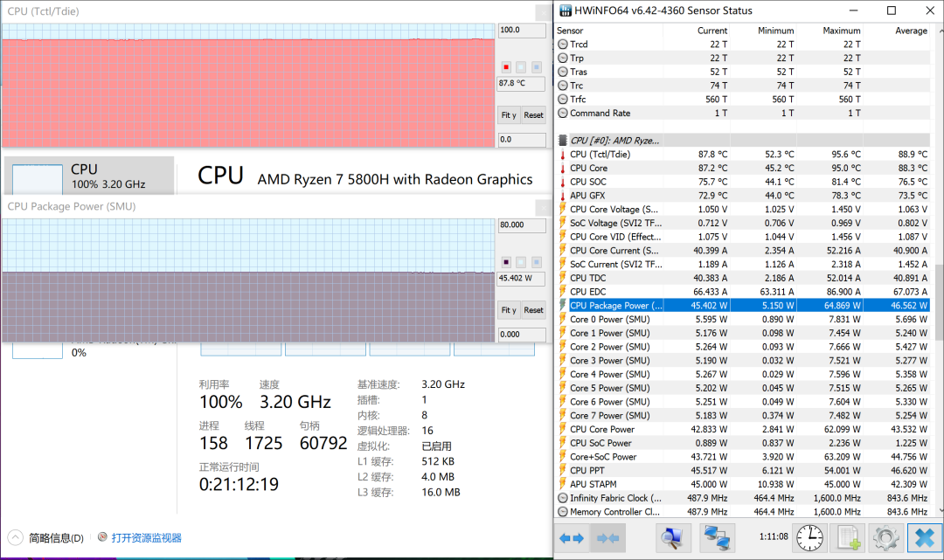
Task: Click Reset in CPU Package Power graph
Action: point(533,310)
